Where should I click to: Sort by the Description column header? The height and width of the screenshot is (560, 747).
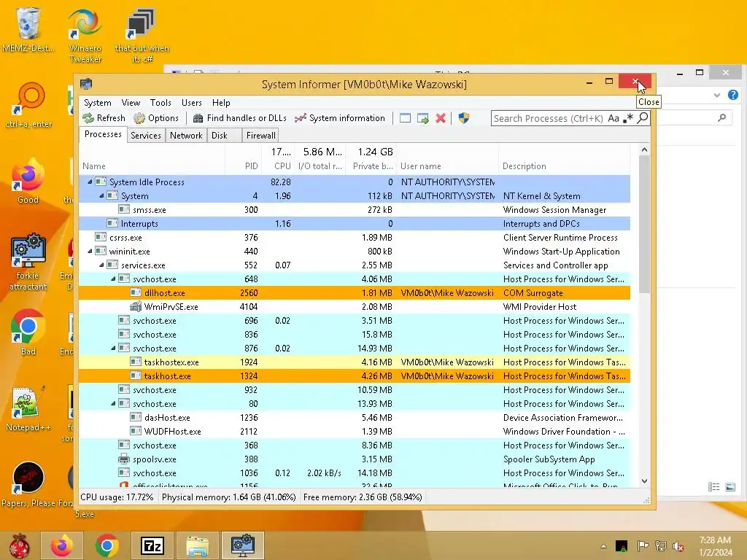564,166
